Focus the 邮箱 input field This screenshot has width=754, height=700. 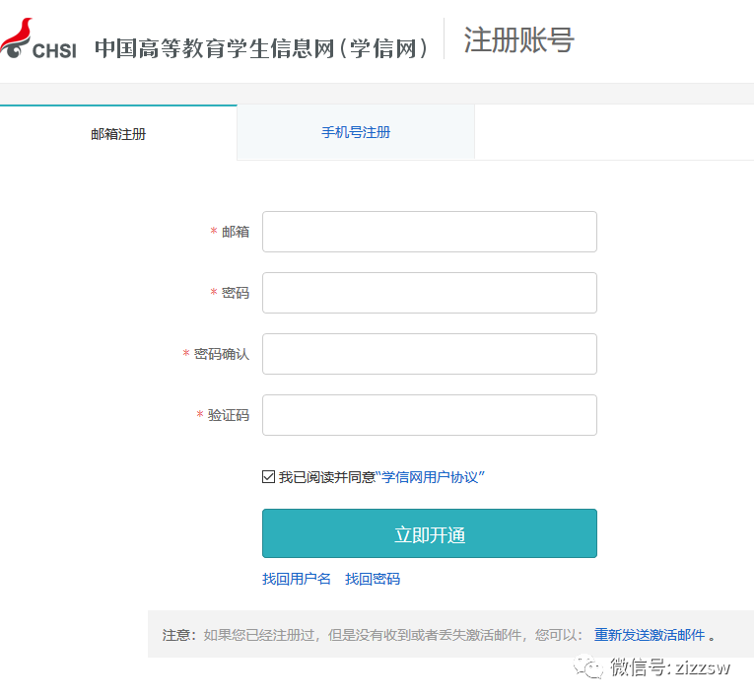tap(429, 232)
